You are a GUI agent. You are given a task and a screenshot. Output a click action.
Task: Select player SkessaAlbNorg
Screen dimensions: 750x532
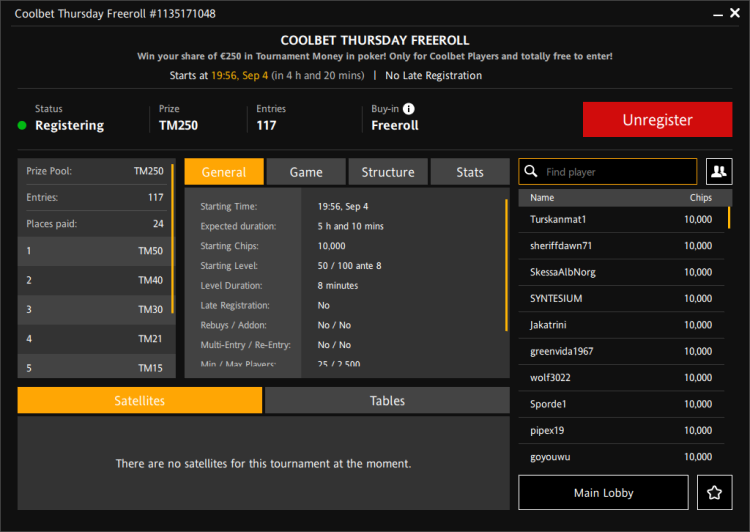pyautogui.click(x=621, y=272)
